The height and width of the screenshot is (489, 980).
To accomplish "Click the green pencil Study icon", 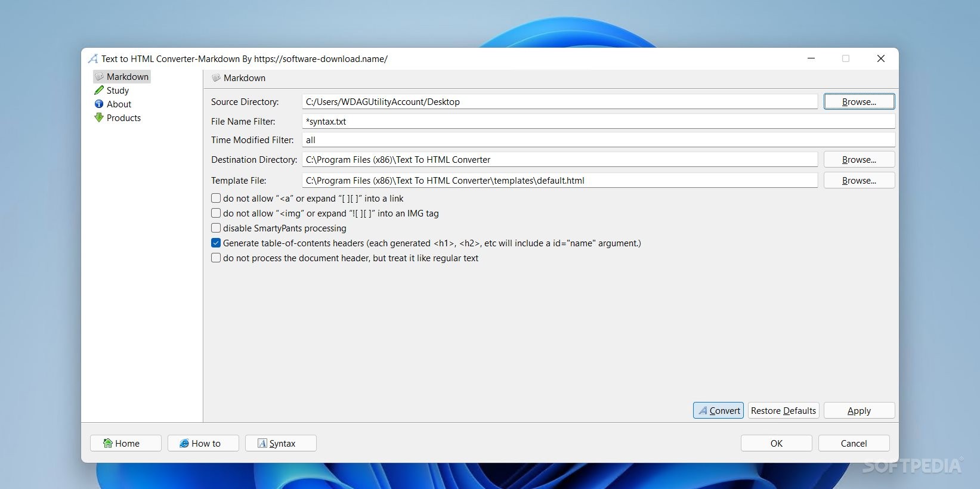I will (x=99, y=90).
